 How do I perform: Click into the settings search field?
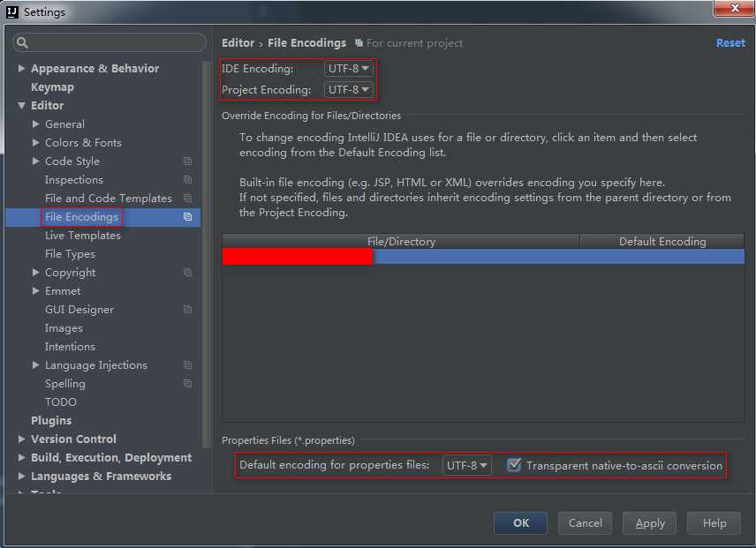coord(110,43)
